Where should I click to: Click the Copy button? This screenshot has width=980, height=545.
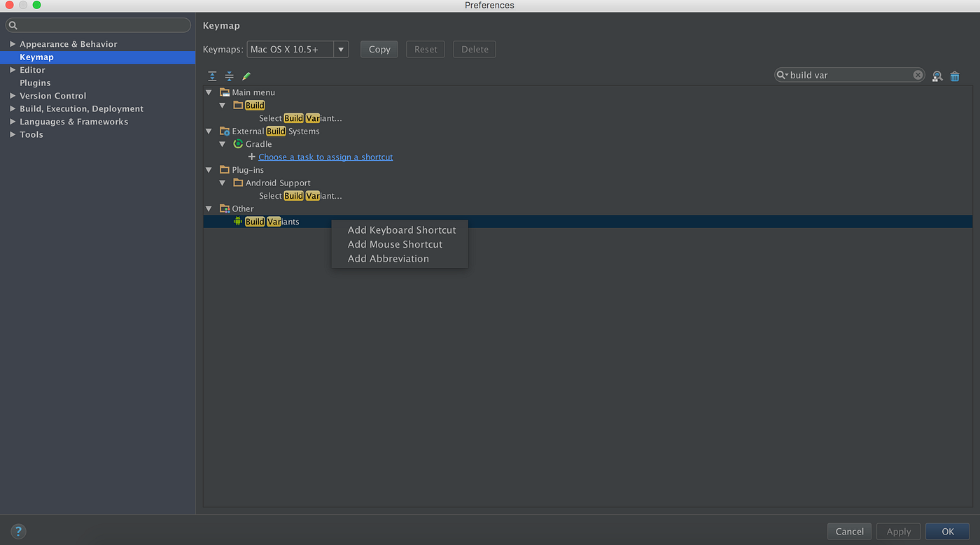(x=379, y=49)
